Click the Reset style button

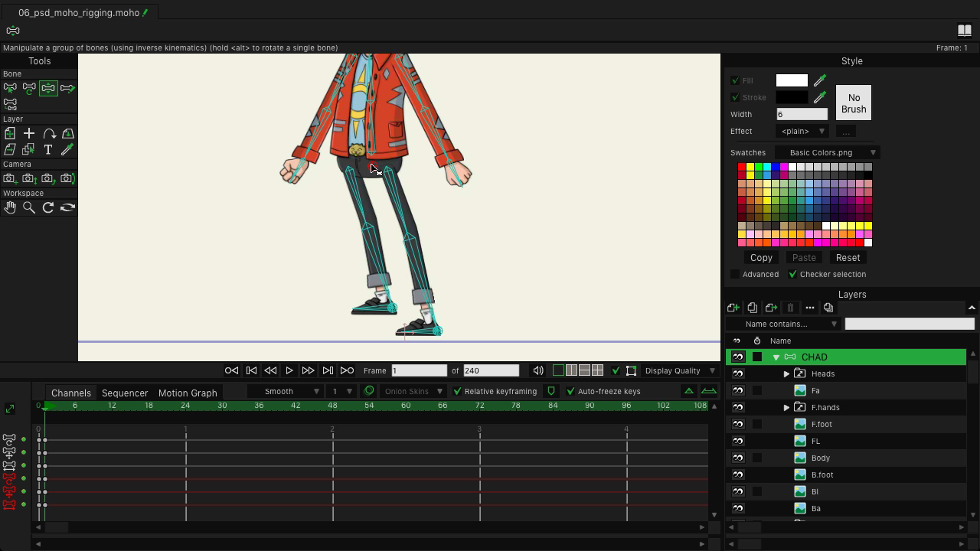(848, 258)
